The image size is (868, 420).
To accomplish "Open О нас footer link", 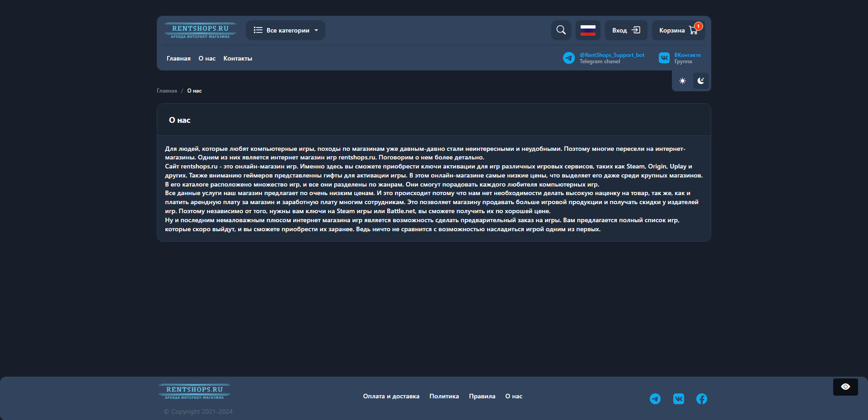I will (x=514, y=396).
